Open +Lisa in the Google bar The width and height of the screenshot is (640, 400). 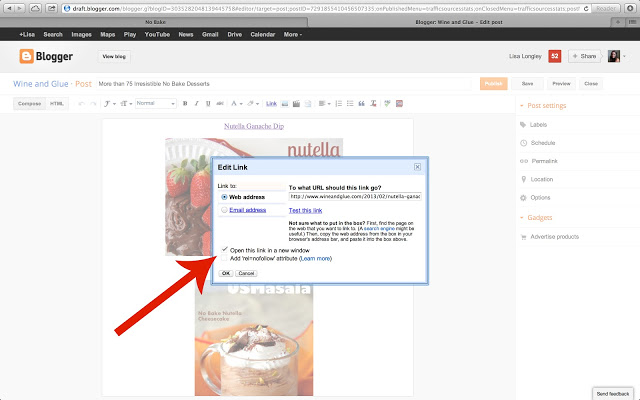(27, 35)
